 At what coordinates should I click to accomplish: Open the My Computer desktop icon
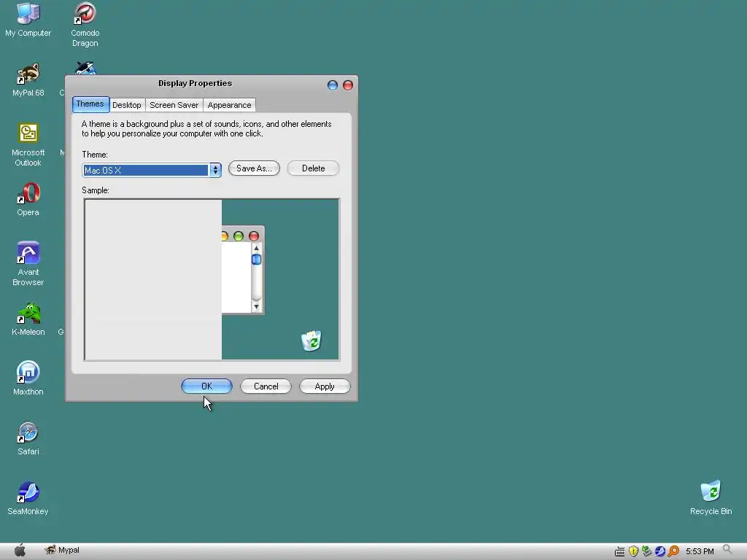[x=28, y=20]
